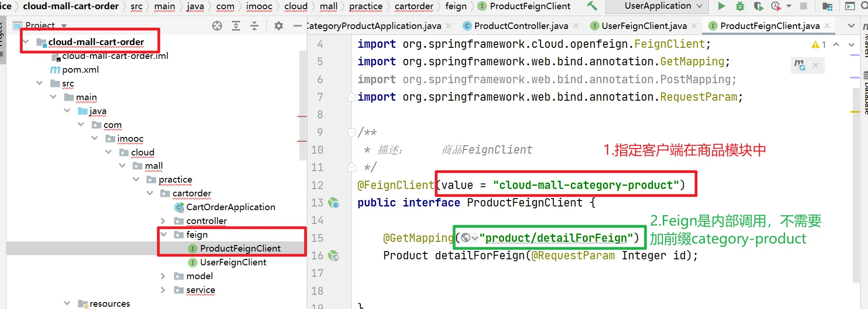Expand the model package node
This screenshot has height=309, width=868.
[163, 276]
